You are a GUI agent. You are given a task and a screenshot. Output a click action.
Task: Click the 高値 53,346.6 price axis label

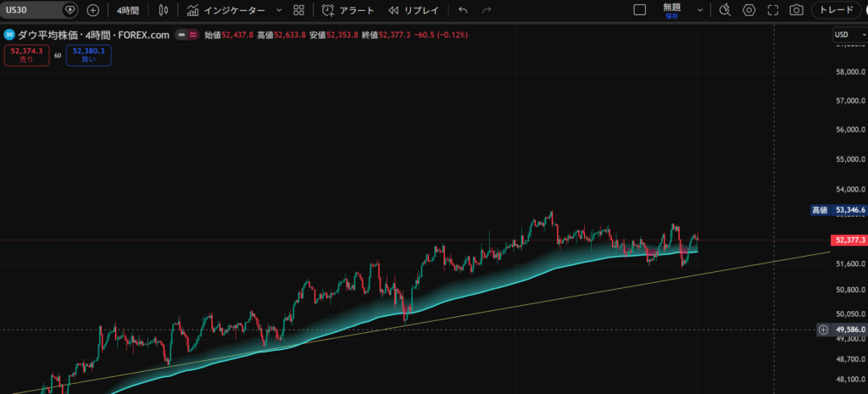point(837,210)
